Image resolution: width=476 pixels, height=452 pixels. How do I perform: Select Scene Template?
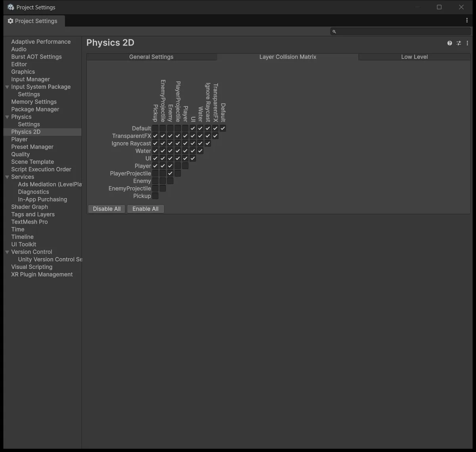click(33, 162)
